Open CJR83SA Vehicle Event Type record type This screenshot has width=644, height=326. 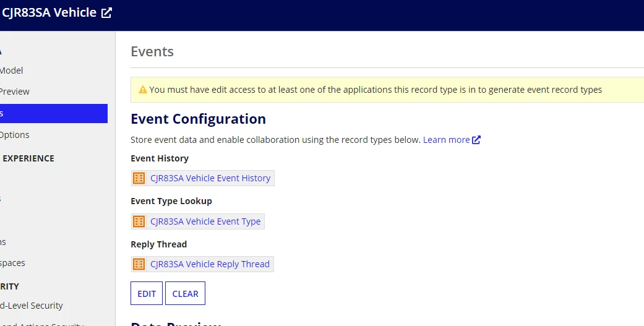[205, 221]
